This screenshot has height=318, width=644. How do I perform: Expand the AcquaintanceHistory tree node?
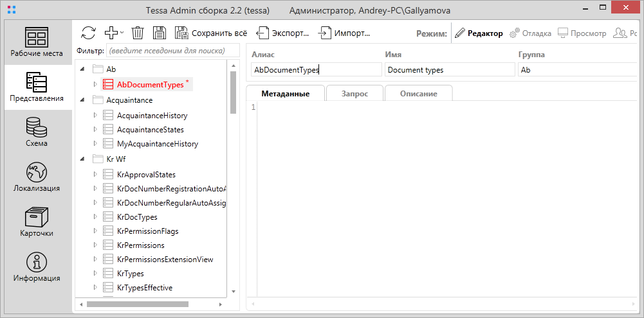[95, 116]
